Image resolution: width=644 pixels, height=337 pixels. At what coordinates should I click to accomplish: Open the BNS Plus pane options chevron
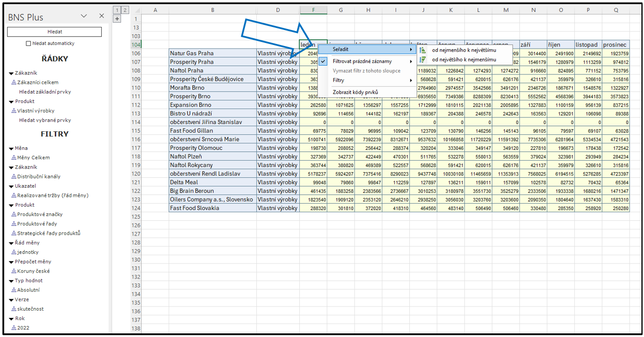[84, 16]
